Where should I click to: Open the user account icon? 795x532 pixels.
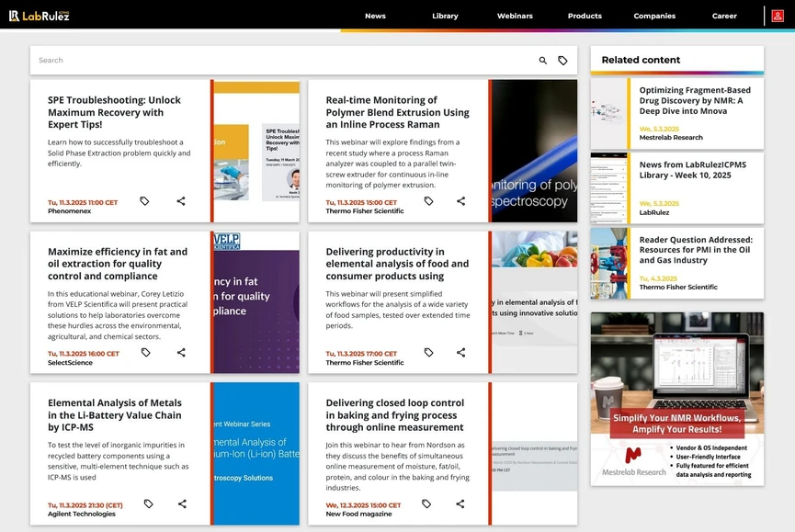coord(778,16)
